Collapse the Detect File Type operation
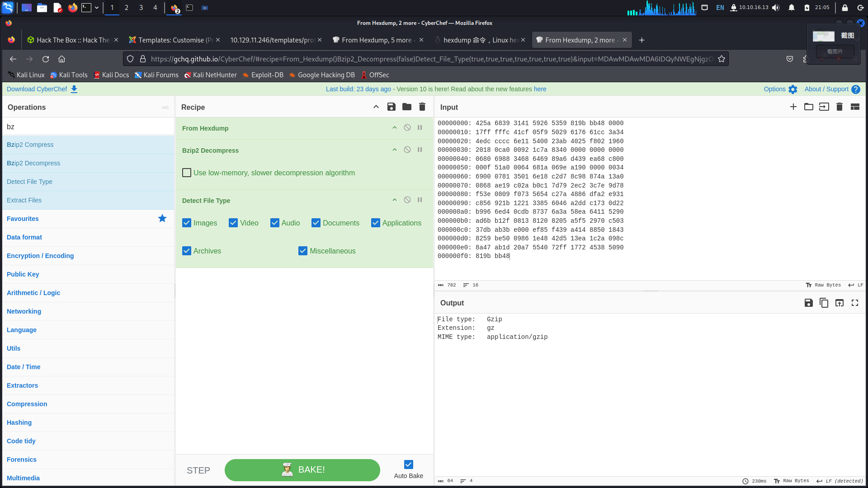868x488 pixels. [x=395, y=200]
